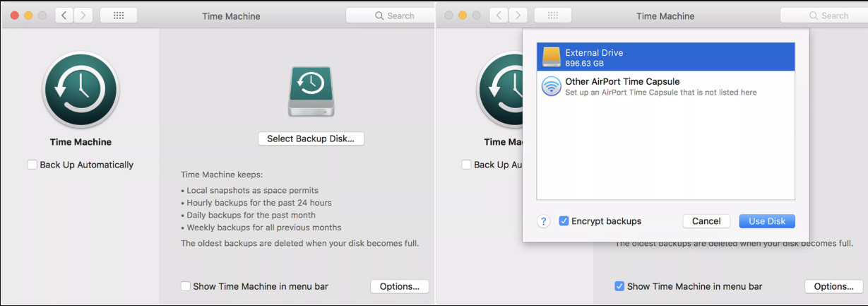The image size is (868, 306).
Task: Click 'Daily backups for the past month' text
Action: pyautogui.click(x=251, y=215)
